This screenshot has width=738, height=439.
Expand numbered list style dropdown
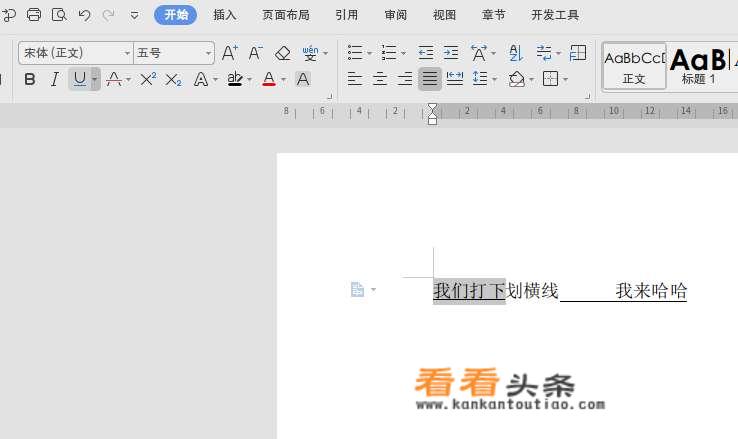pos(404,53)
